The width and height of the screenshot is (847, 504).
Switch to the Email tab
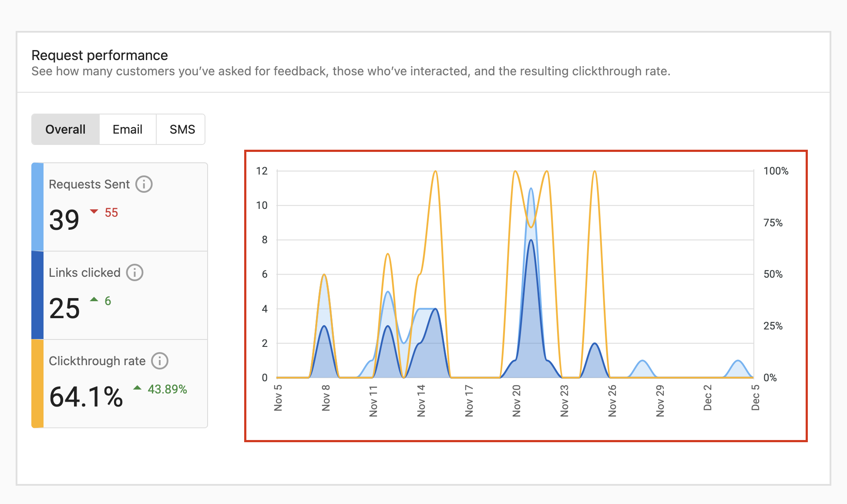click(x=128, y=129)
